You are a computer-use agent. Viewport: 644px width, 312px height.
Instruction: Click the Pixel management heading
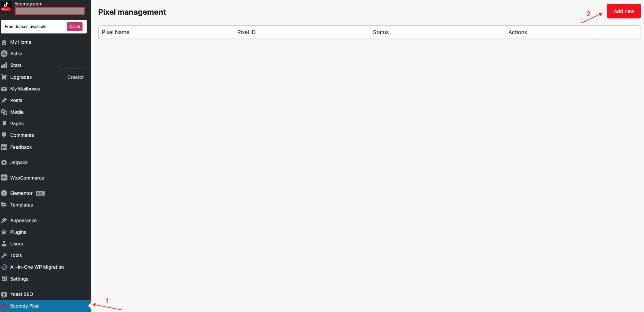click(132, 12)
